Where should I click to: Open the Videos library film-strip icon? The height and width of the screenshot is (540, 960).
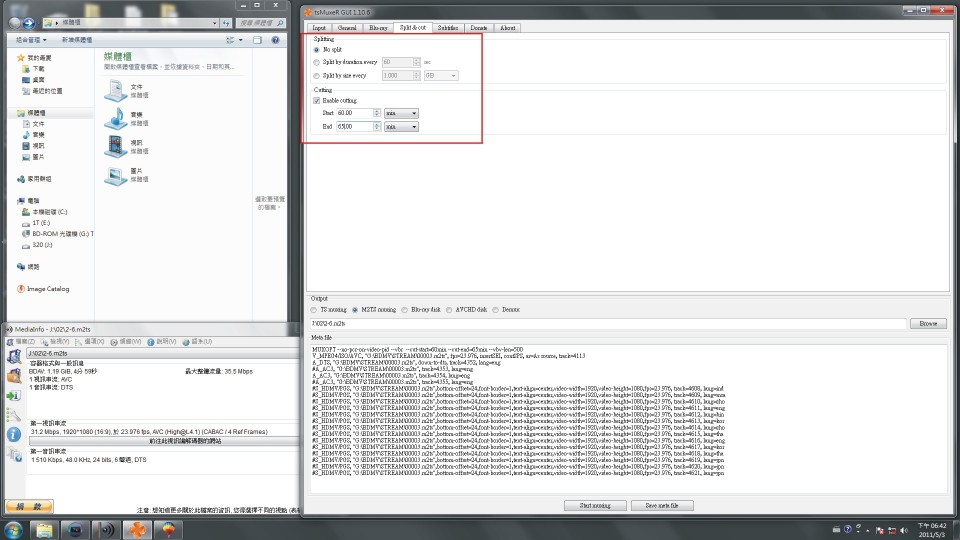pos(114,147)
